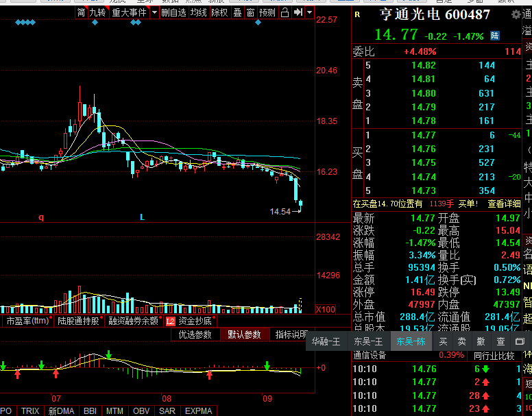Viewport: 532px width, 416px height.
Task: Click the red L2 badge icon
Action: [x=170, y=321]
